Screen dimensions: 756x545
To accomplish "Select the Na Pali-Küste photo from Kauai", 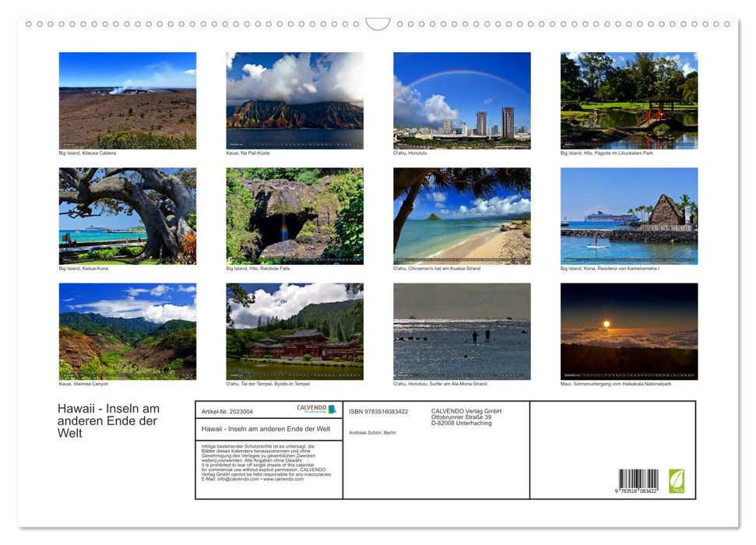I will pyautogui.click(x=295, y=100).
